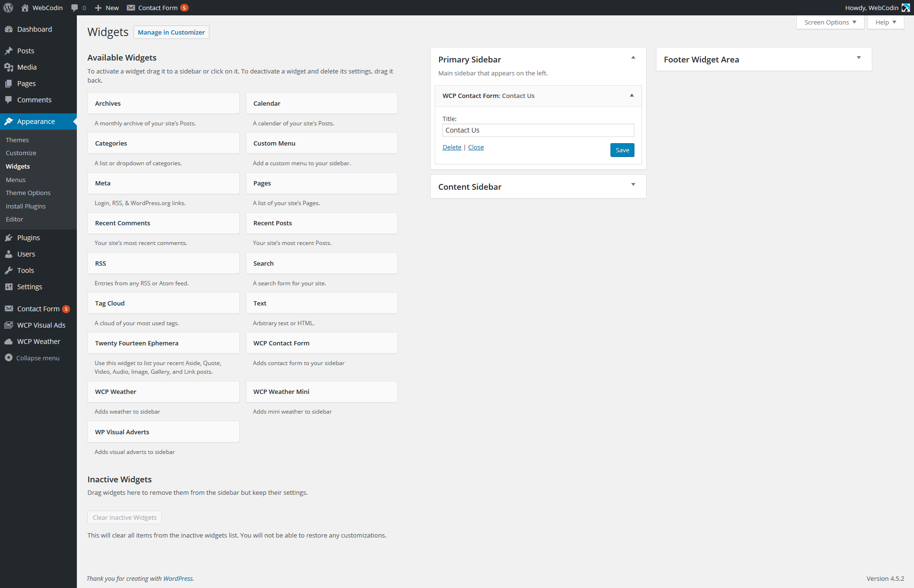Screen dimensions: 914x588
Task: Open the Screen Options dropdown
Action: pyautogui.click(x=830, y=22)
